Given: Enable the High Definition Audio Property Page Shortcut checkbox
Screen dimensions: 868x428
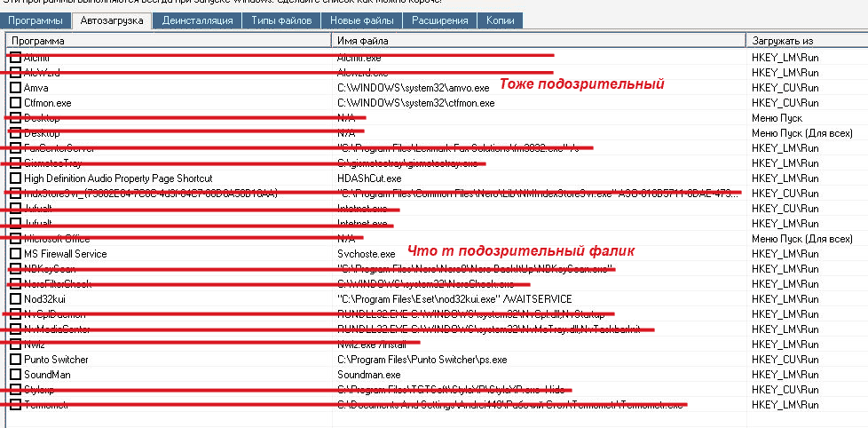Looking at the screenshot, I should coord(15,178).
